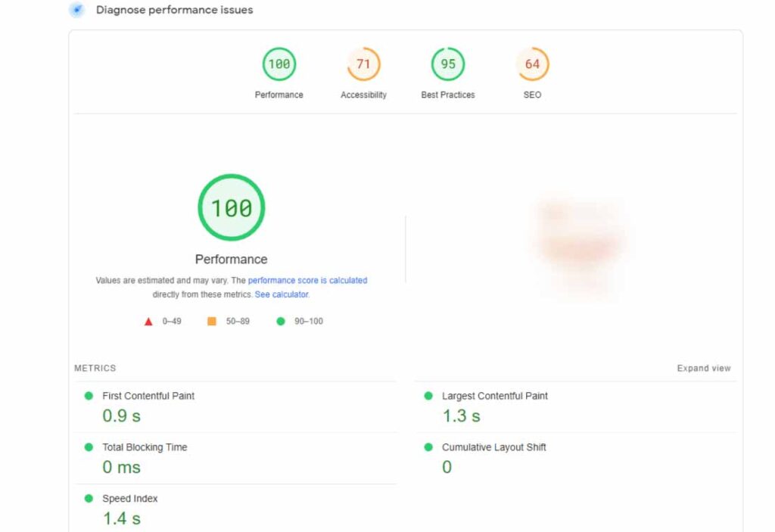Image resolution: width=775 pixels, height=532 pixels.
Task: Select the red triangle 0–49 legend marker
Action: coord(148,321)
